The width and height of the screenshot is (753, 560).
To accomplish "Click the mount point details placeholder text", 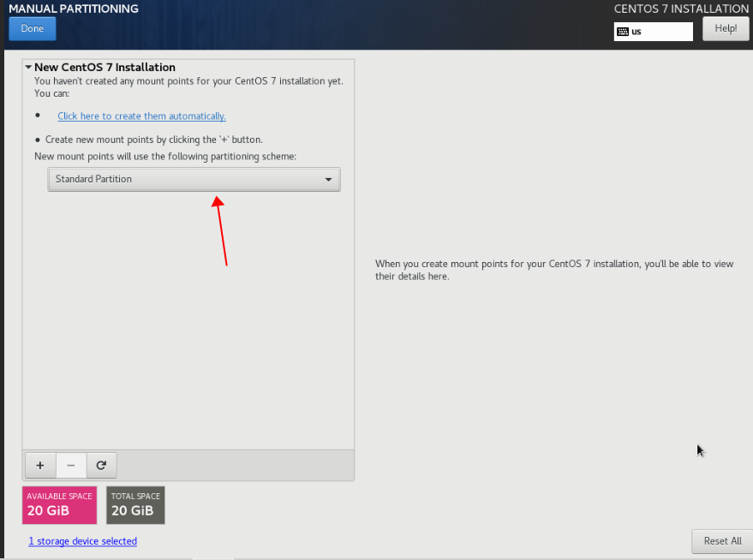I will tap(554, 270).
